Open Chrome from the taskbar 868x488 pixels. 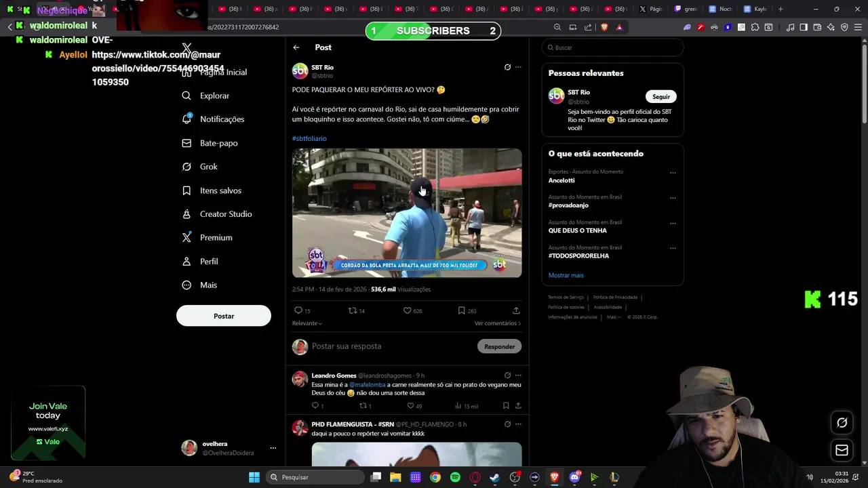tap(435, 477)
